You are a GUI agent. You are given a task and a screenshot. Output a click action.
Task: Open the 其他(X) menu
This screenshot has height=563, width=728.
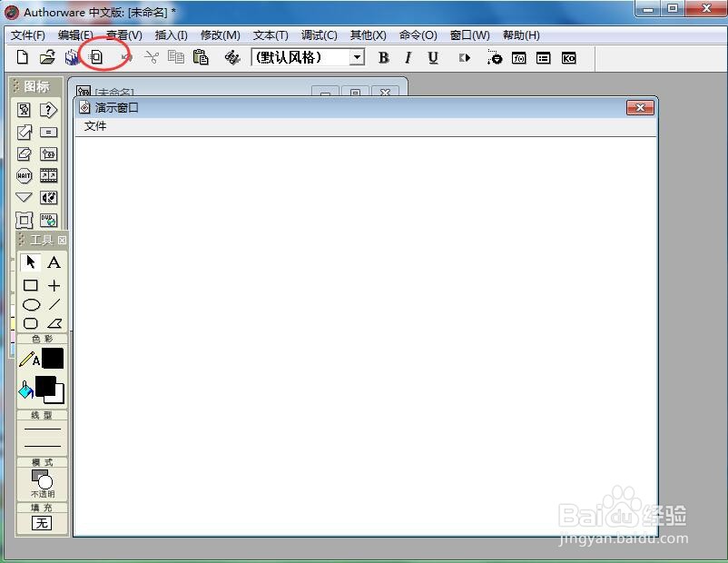coord(369,35)
